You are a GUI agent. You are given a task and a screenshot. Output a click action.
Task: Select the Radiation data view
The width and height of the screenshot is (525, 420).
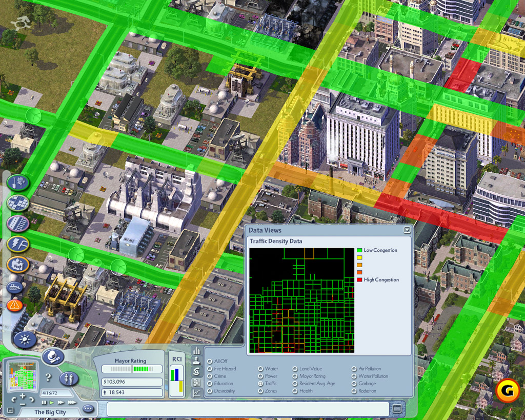pos(354,391)
